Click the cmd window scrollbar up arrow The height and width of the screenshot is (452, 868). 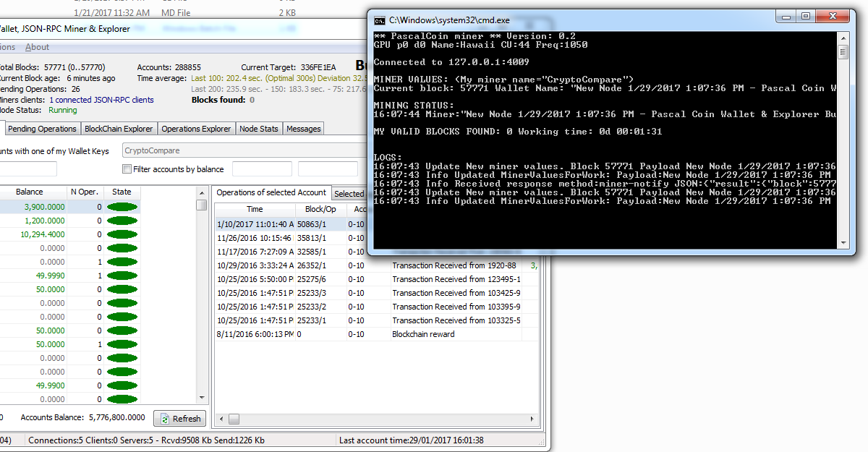coord(843,37)
